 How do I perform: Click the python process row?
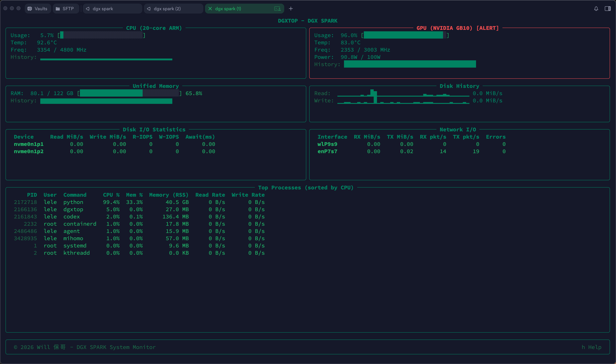point(139,202)
